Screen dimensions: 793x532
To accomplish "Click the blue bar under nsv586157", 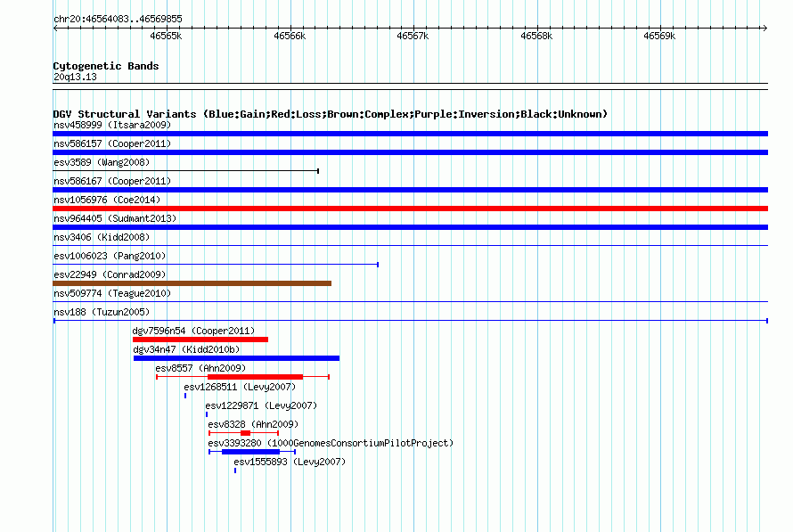I will 410,152.
